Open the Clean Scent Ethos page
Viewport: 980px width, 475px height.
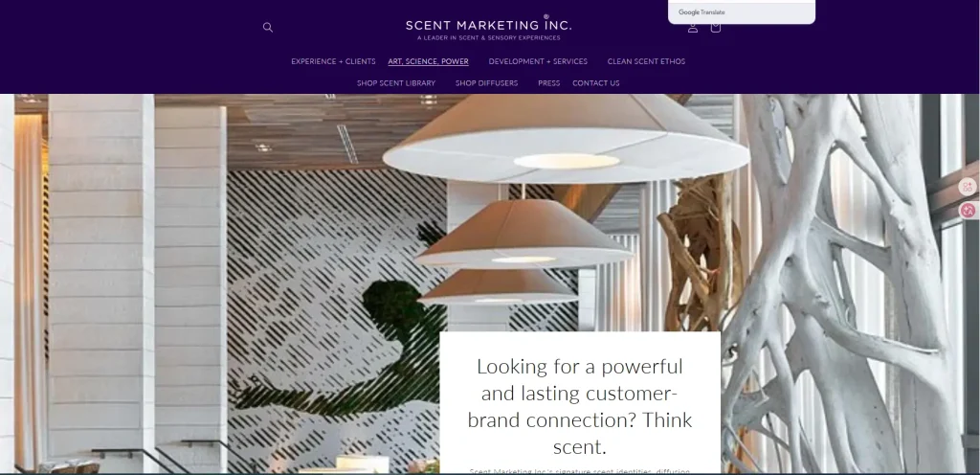click(x=646, y=61)
